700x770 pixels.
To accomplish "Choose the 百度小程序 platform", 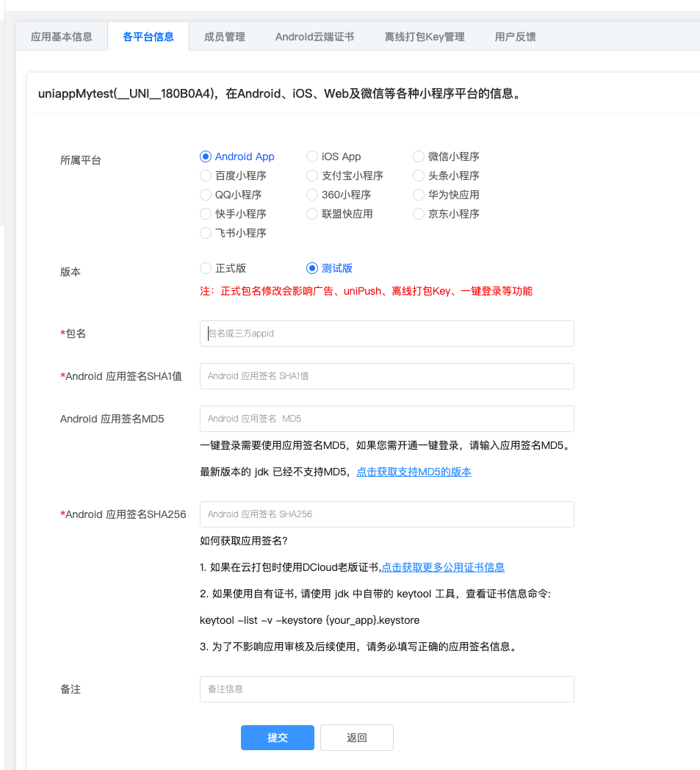I will (x=205, y=176).
